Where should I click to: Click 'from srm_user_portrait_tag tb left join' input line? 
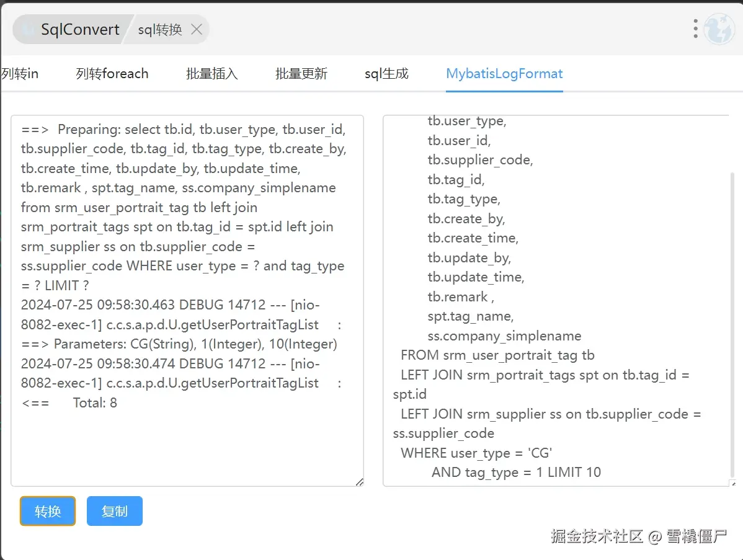tap(139, 208)
